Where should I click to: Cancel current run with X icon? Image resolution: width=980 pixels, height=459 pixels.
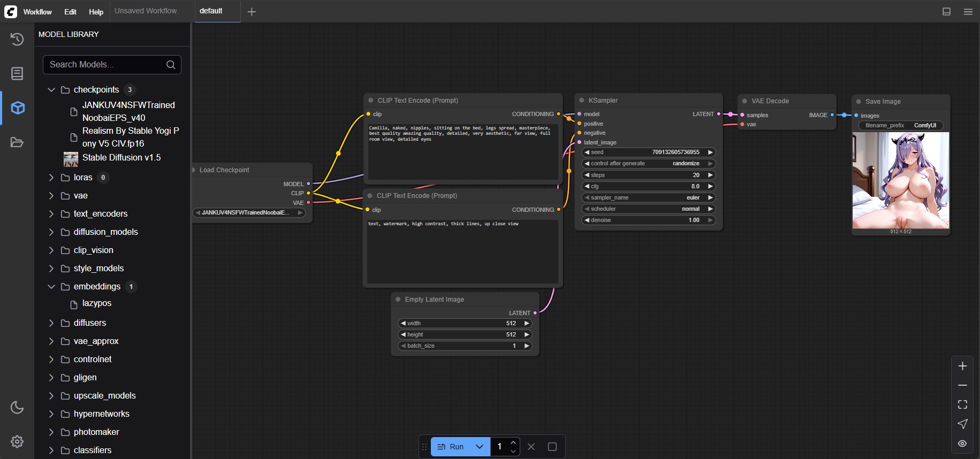(x=531, y=447)
